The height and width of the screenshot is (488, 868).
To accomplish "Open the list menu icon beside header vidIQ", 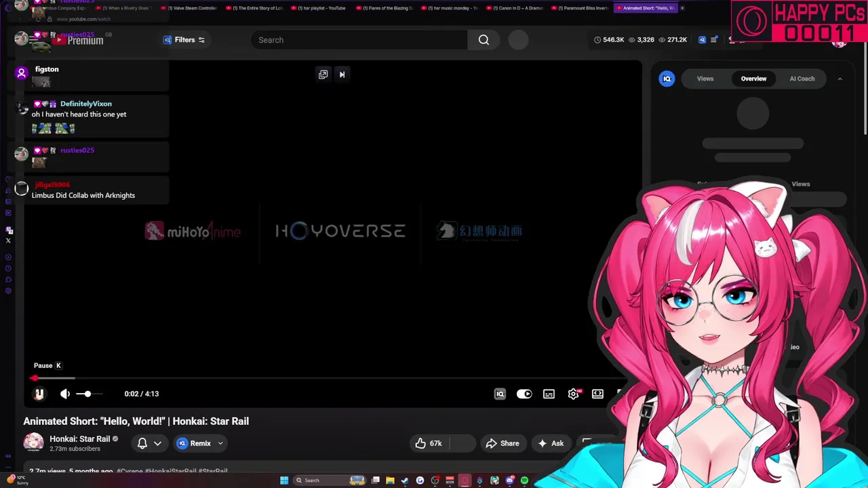I will pyautogui.click(x=713, y=40).
